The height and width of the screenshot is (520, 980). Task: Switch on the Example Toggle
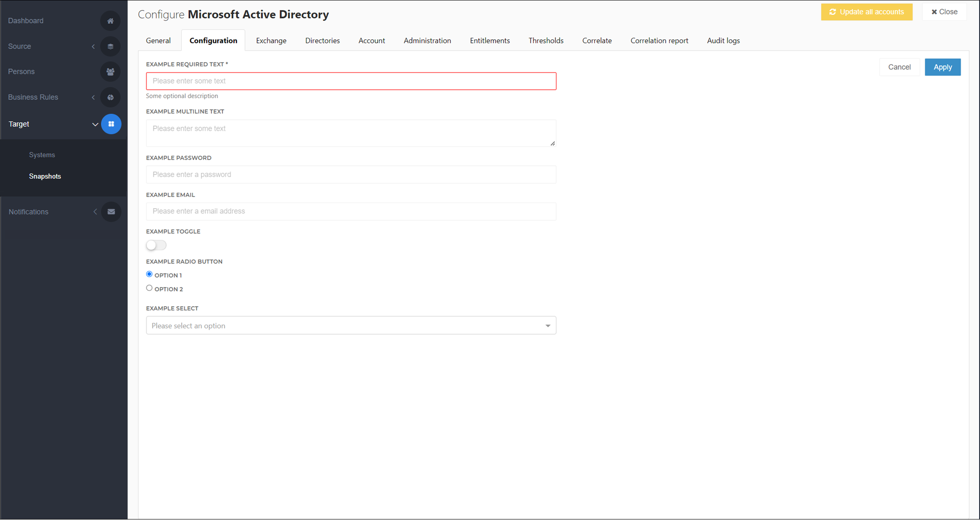156,245
